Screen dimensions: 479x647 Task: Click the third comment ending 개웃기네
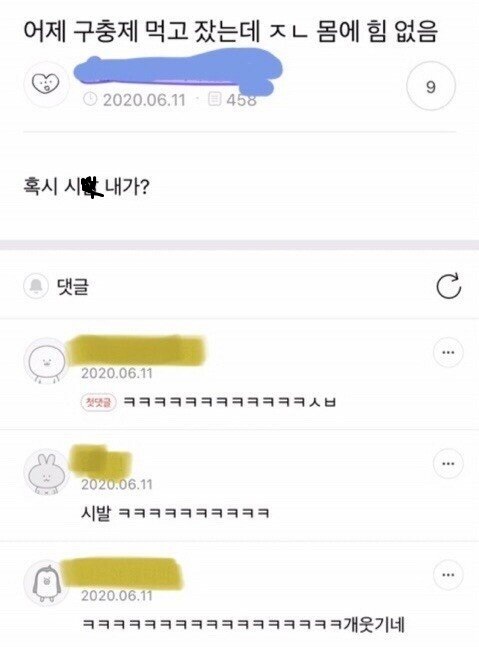pyautogui.click(x=243, y=624)
